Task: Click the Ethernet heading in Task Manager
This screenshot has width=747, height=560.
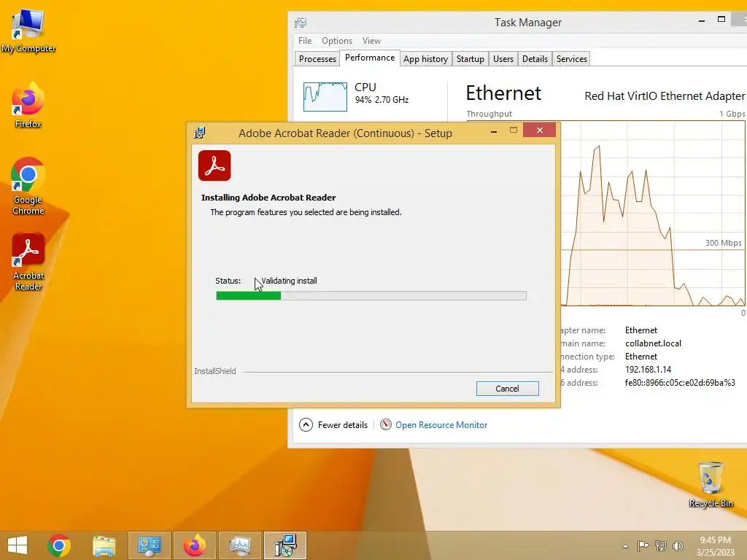Action: click(x=503, y=93)
